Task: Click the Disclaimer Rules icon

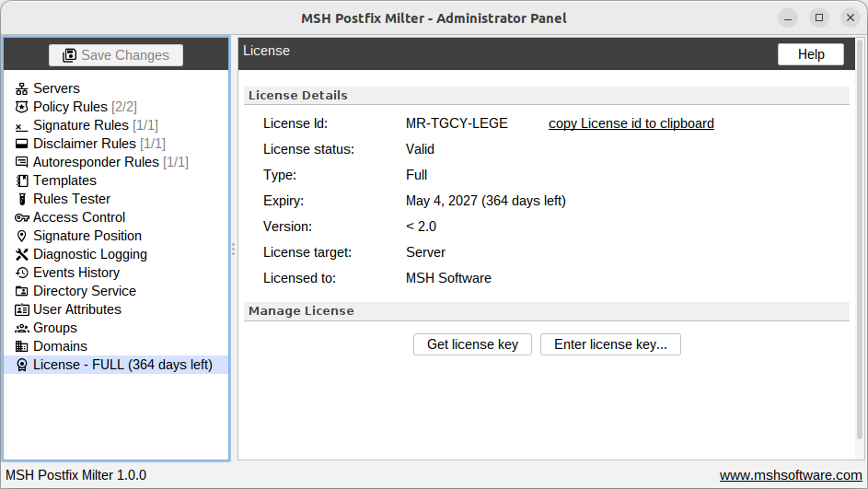Action: [x=21, y=144]
